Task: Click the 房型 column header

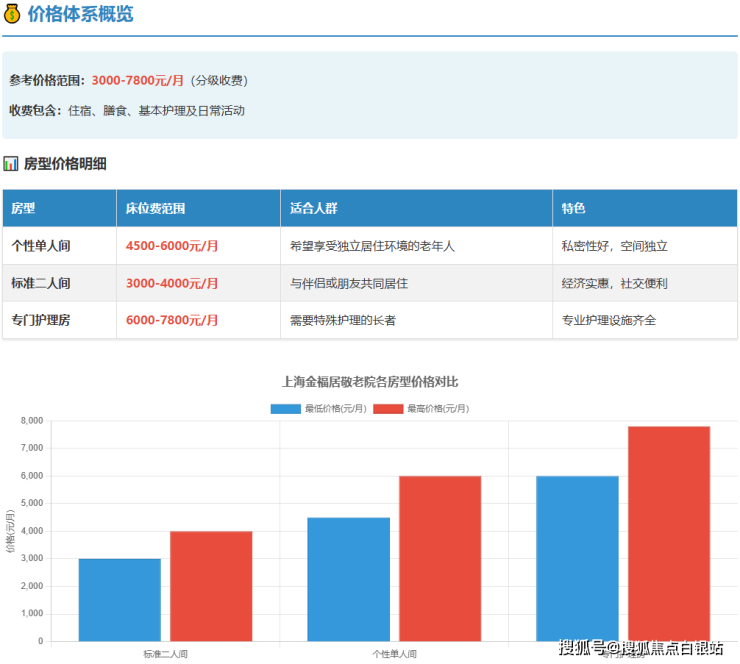Action: pos(23,209)
